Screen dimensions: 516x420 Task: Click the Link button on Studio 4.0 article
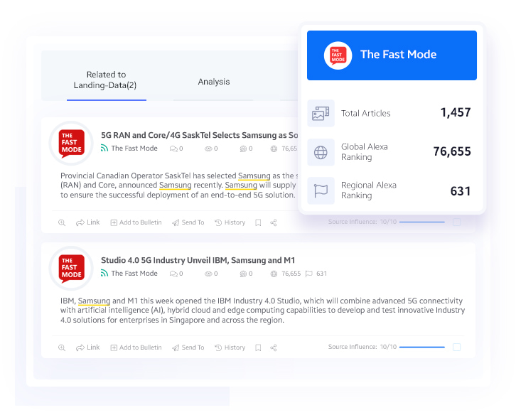pyautogui.click(x=88, y=348)
